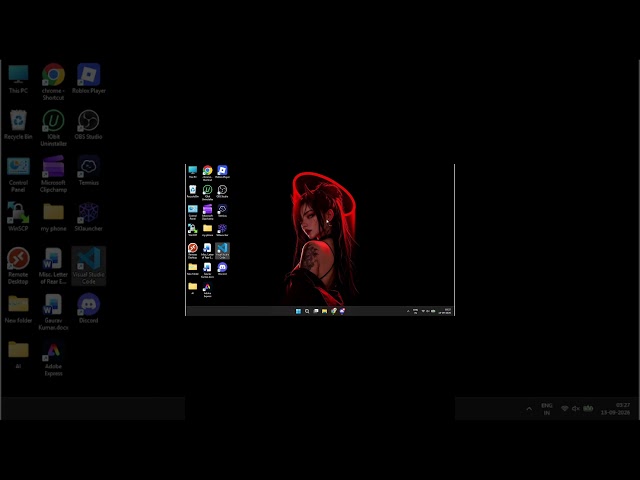Open WinSCP icon in the center desktop

(x=193, y=230)
